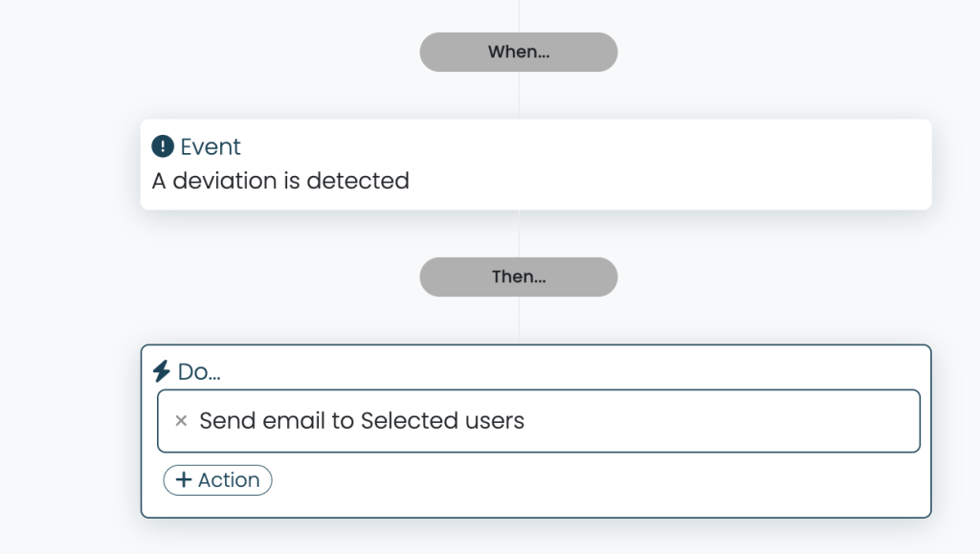Click blank area right of the "Do..." heading

[574, 371]
